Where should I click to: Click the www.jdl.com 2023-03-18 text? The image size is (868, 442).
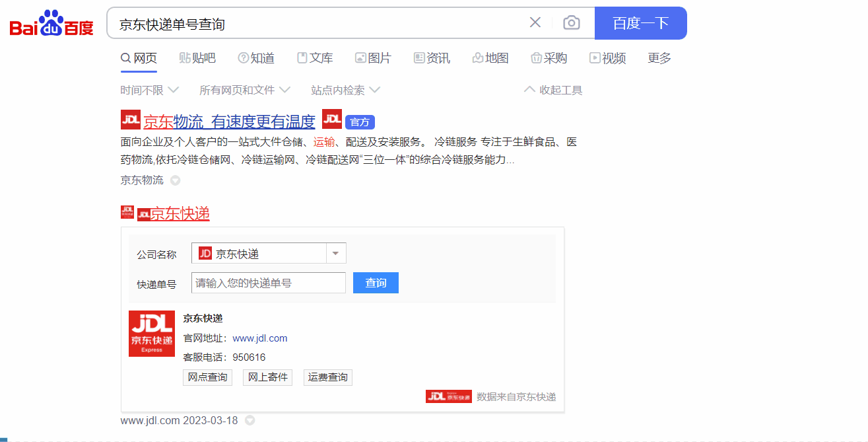[179, 420]
